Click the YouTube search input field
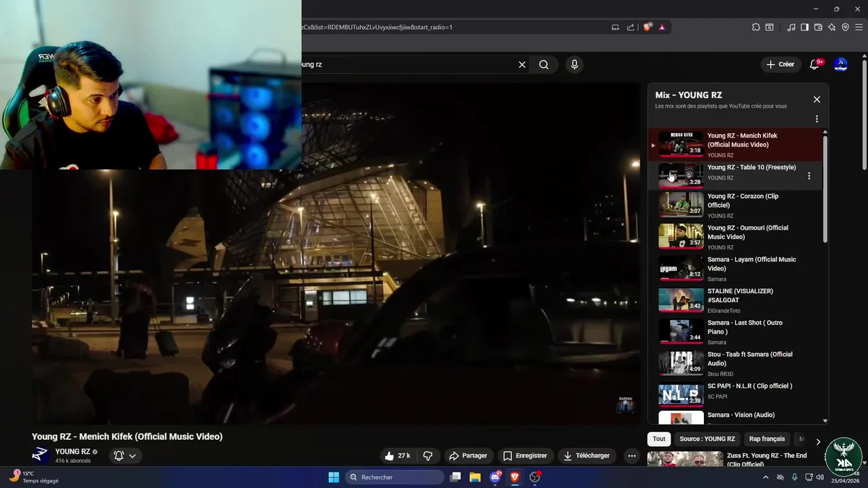This screenshot has width=868, height=488. pos(407,64)
